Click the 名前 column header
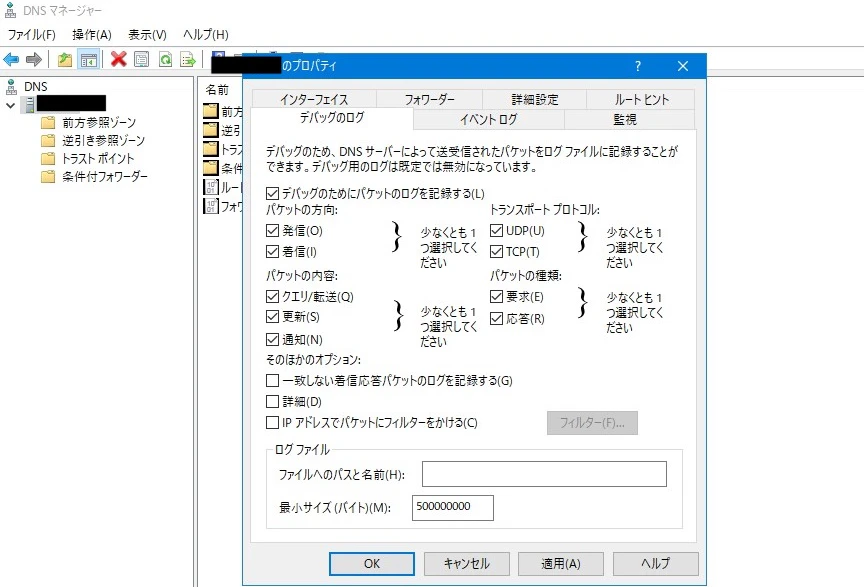Viewport: 864px width, 587px height. click(x=217, y=89)
